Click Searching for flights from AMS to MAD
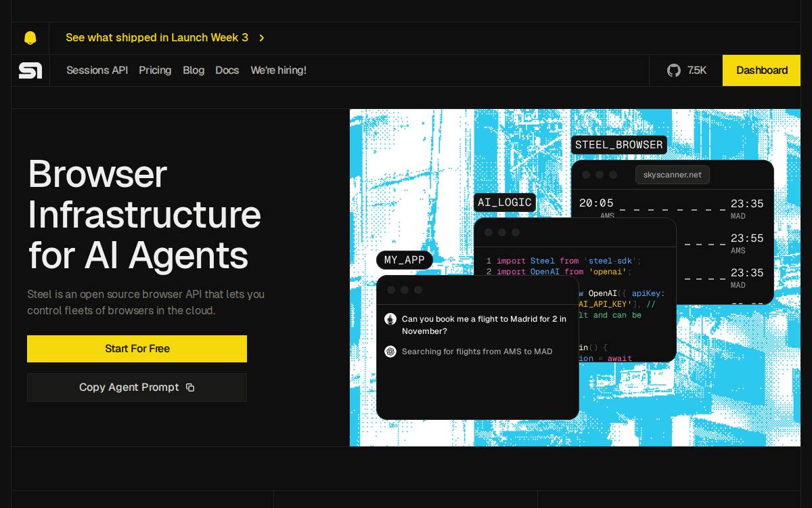Viewport: 812px width, 508px height. point(477,352)
